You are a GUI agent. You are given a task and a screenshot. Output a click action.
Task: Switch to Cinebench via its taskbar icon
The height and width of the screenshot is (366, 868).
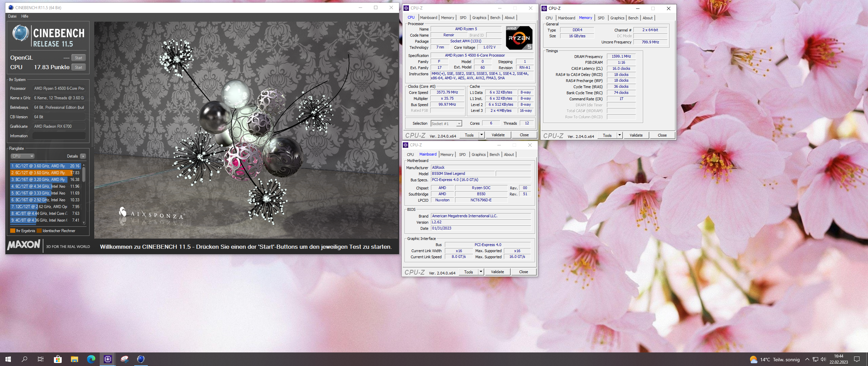(x=141, y=359)
